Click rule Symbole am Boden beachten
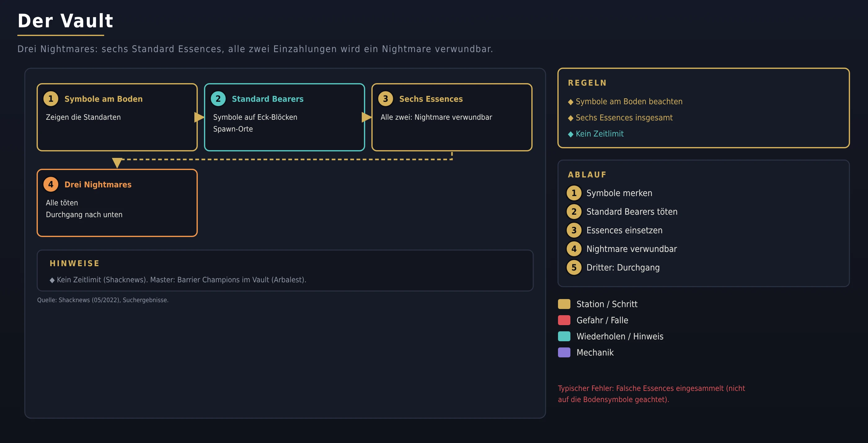This screenshot has width=868, height=443. pyautogui.click(x=625, y=101)
